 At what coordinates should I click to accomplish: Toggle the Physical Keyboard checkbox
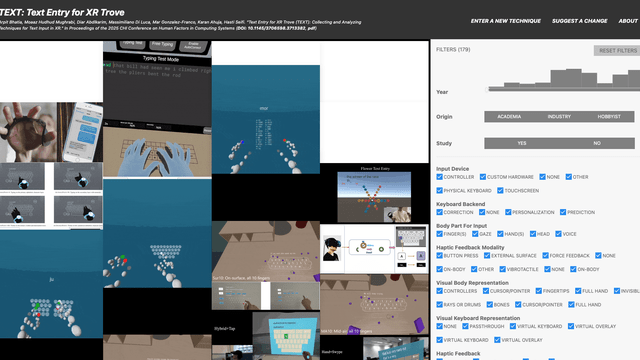(x=440, y=191)
